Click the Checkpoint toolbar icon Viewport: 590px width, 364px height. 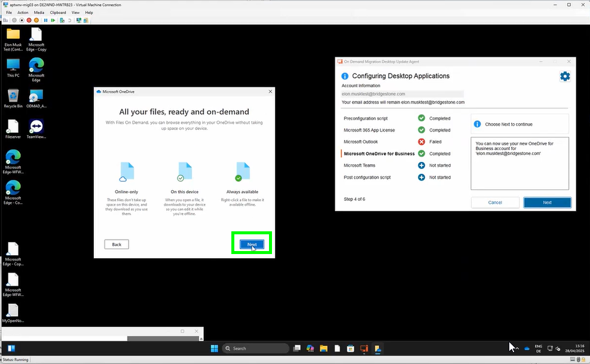[62, 20]
